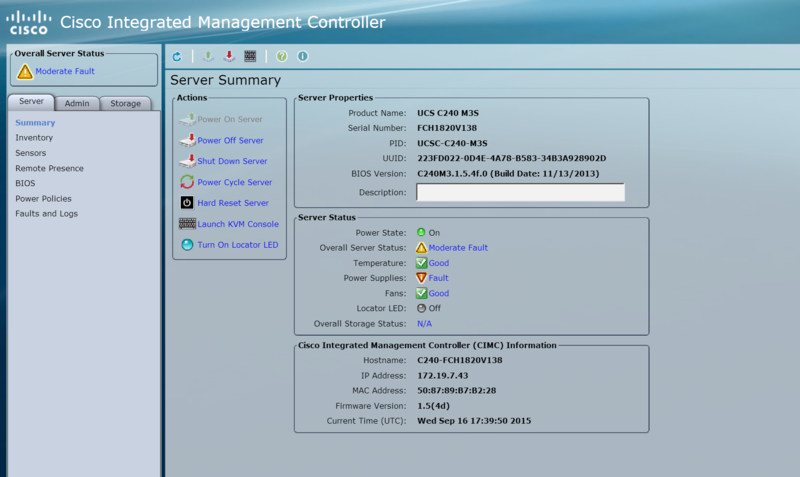The height and width of the screenshot is (477, 800).
Task: Click Turn On Locator LED link
Action: click(x=238, y=245)
